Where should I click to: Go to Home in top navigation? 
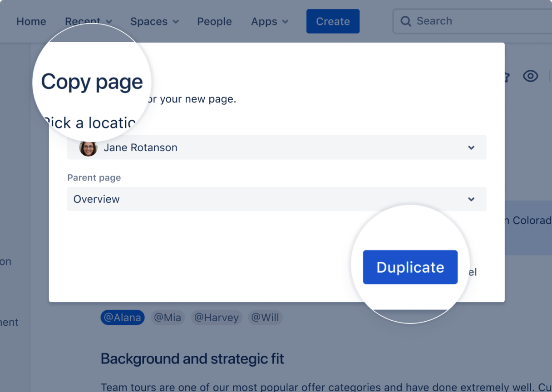tap(31, 21)
